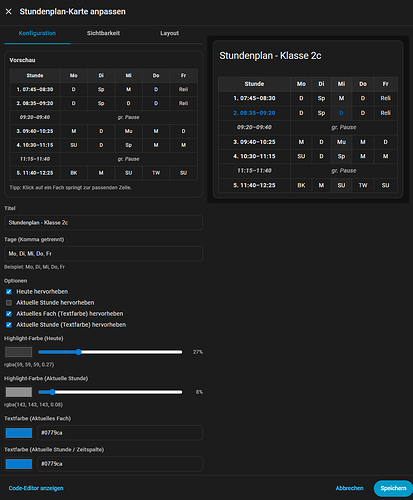Enable Aktuelle Stunde hervorheben checkbox

pos(9,303)
